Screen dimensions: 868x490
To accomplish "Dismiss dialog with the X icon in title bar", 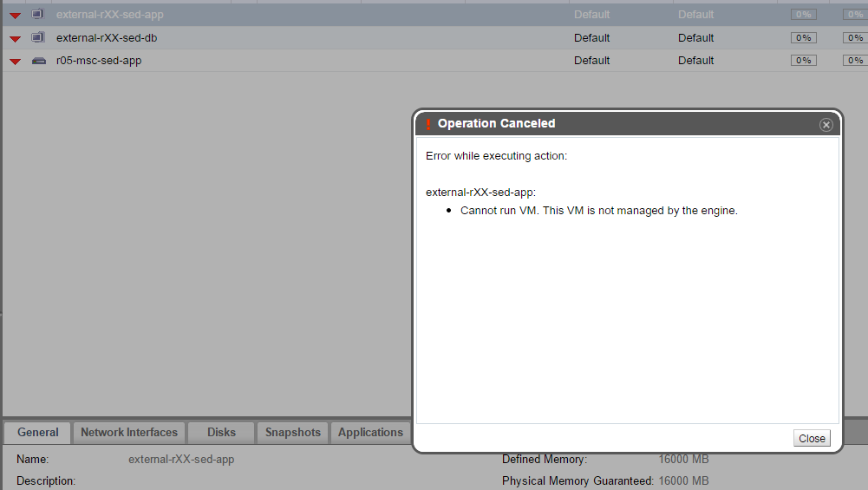I will [826, 125].
